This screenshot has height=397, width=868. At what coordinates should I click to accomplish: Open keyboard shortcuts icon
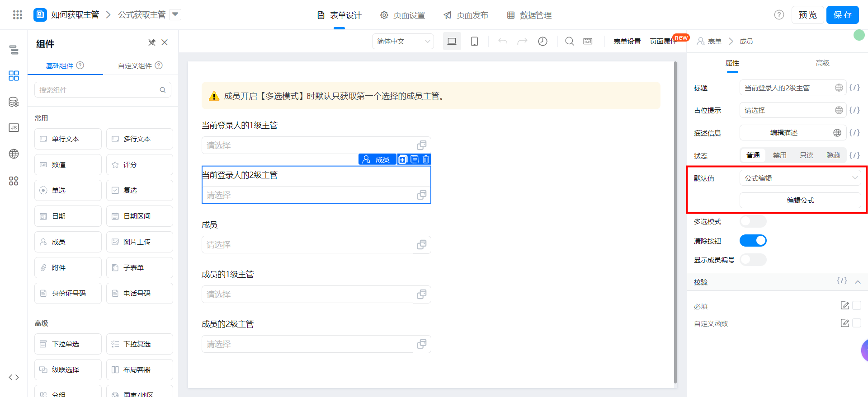(x=588, y=41)
